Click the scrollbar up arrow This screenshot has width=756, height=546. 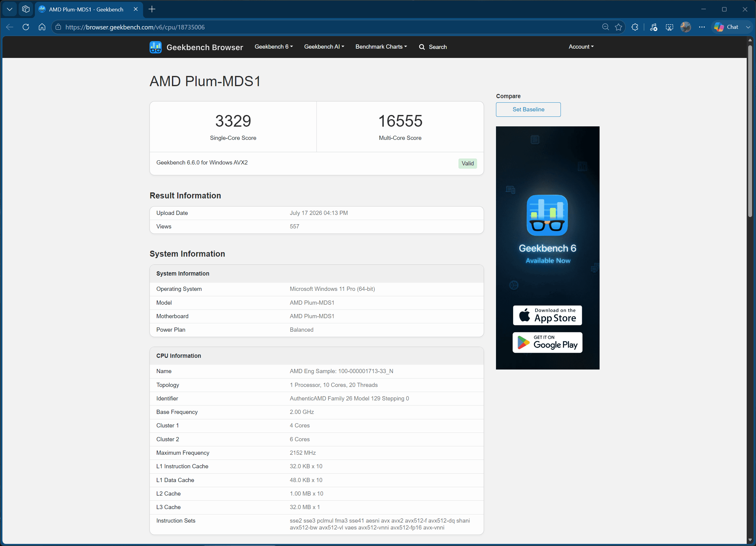(750, 40)
